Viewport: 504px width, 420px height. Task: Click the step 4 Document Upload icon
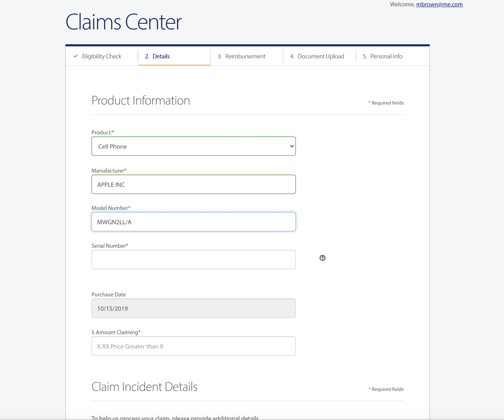[x=318, y=56]
